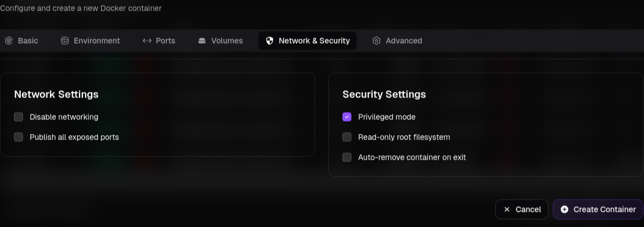Viewport: 644px width, 227px height.
Task: Check Publish all exposed ports
Action: (18, 137)
